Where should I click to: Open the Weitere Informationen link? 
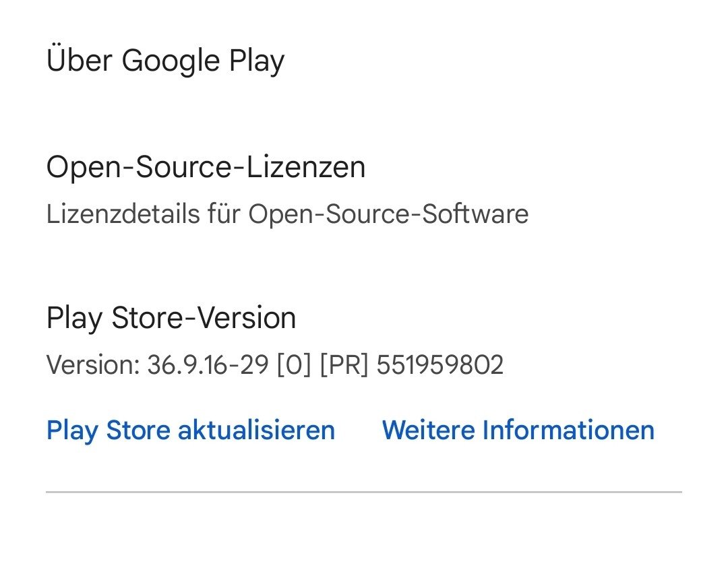point(518,430)
